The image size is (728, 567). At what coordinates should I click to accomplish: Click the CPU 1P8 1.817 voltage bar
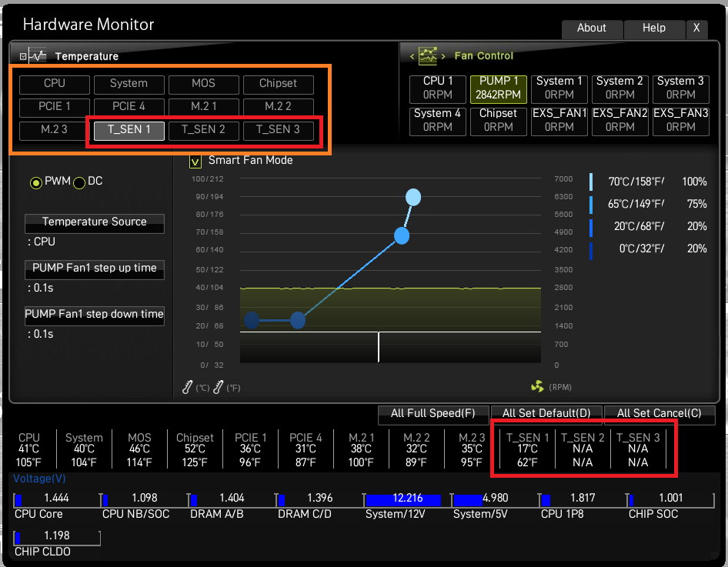(x=583, y=500)
